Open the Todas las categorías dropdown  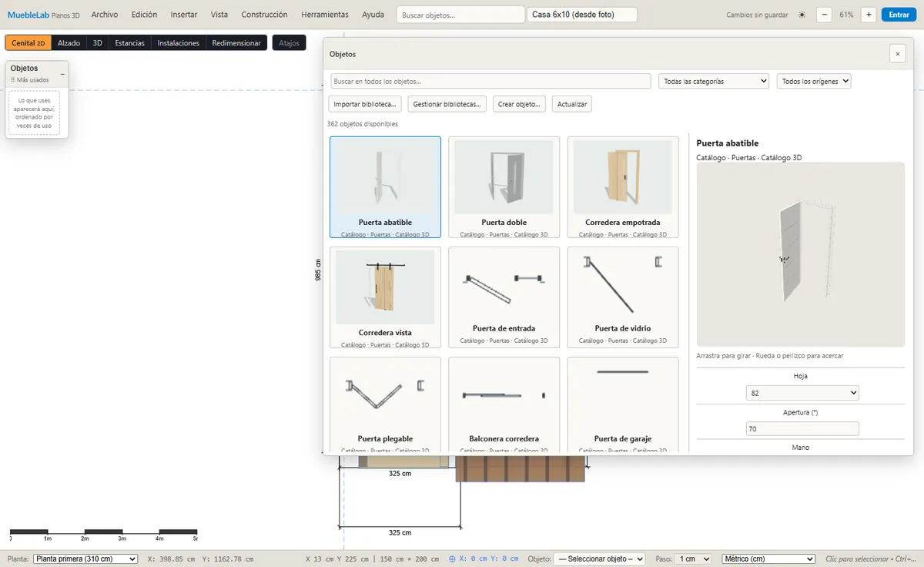(714, 81)
